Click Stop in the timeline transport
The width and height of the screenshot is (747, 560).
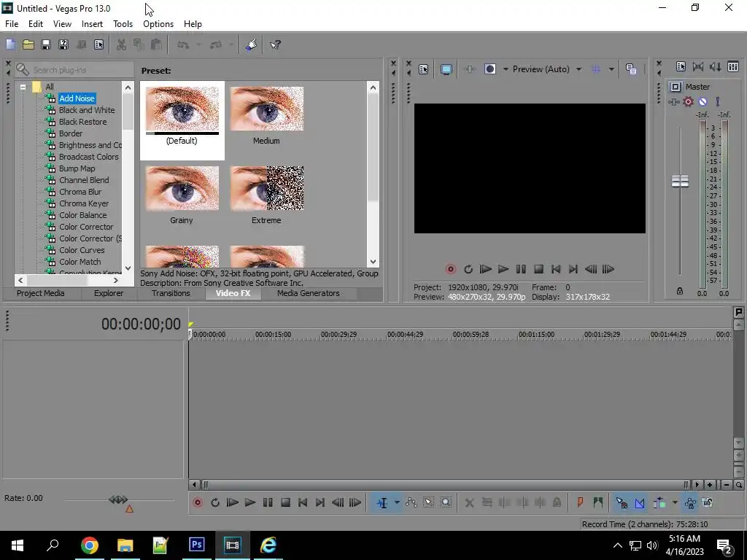(285, 502)
